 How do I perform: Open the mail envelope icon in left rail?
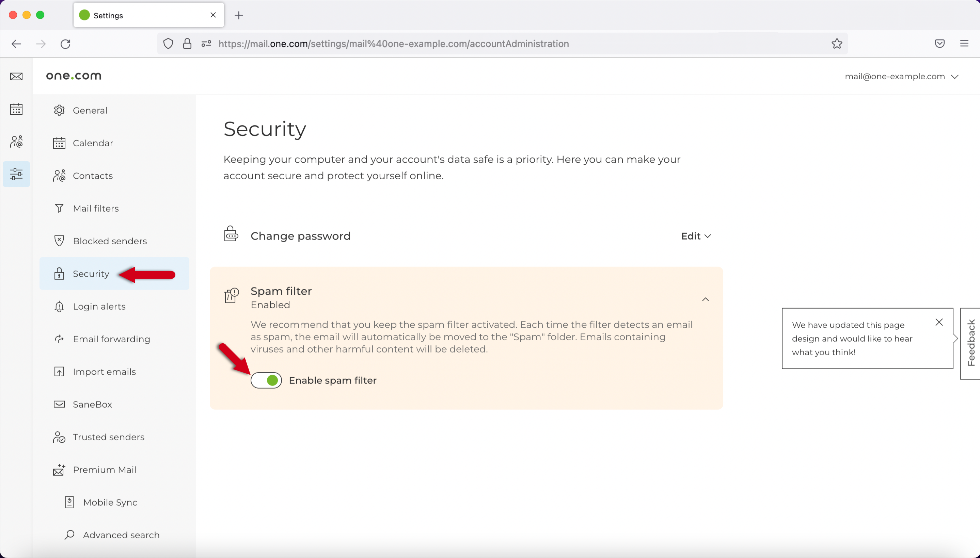[x=16, y=76]
